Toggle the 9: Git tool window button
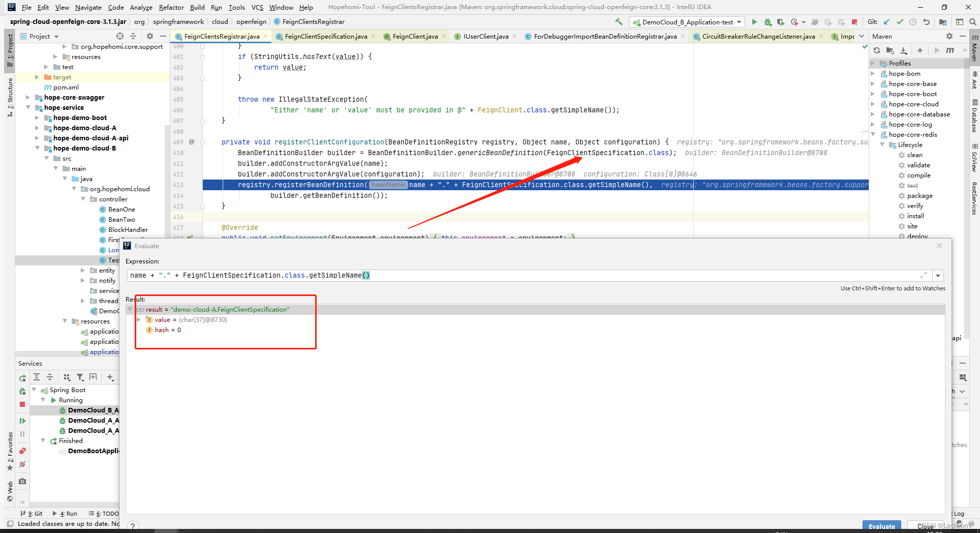 coord(32,514)
